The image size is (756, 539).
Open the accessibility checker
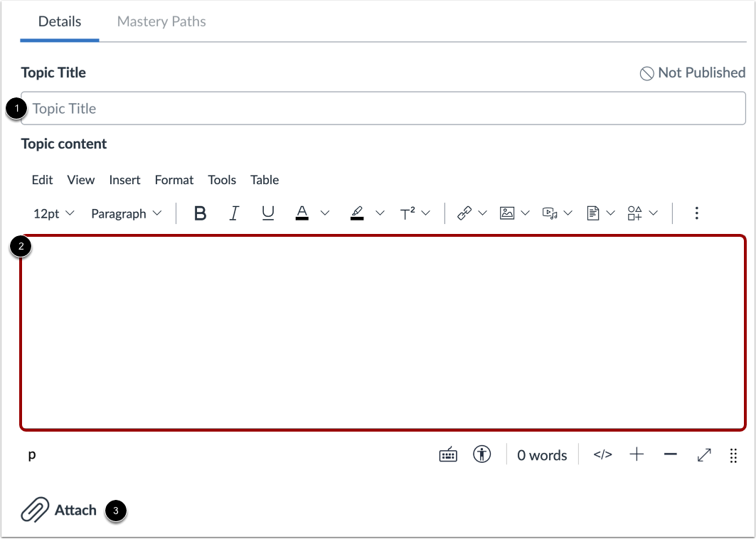481,454
